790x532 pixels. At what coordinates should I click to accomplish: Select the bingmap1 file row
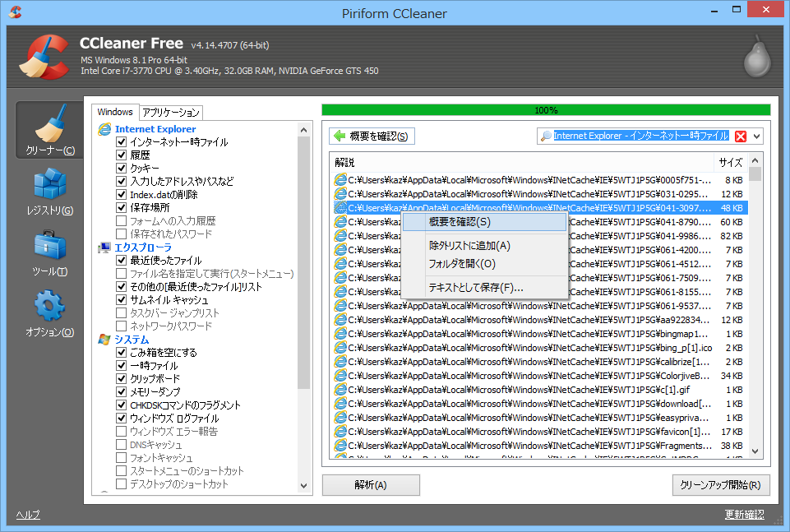538,334
